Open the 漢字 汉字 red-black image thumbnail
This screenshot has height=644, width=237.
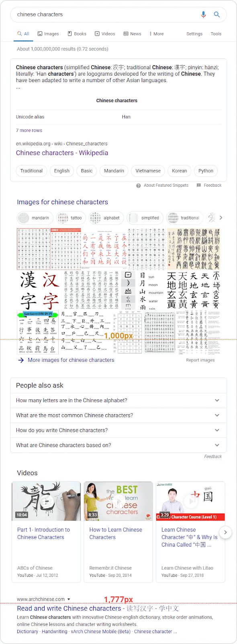39,289
